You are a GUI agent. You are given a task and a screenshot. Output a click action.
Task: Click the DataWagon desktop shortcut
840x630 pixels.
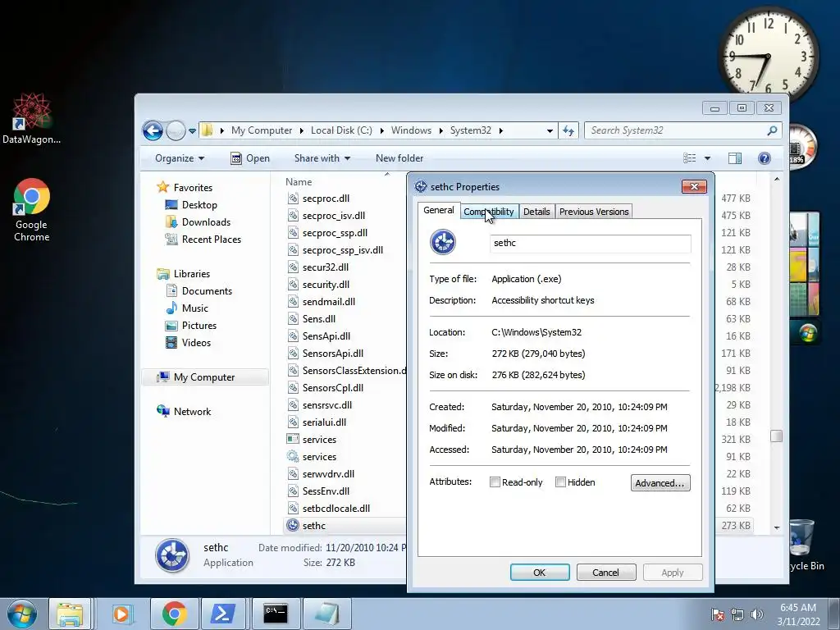coord(32,119)
